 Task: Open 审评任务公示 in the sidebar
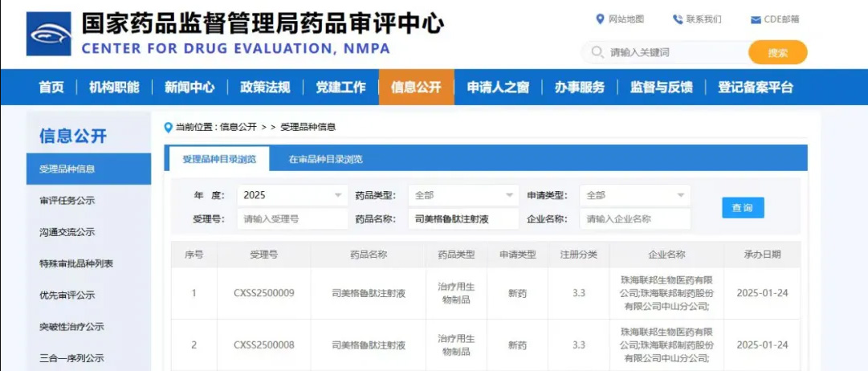(x=67, y=201)
